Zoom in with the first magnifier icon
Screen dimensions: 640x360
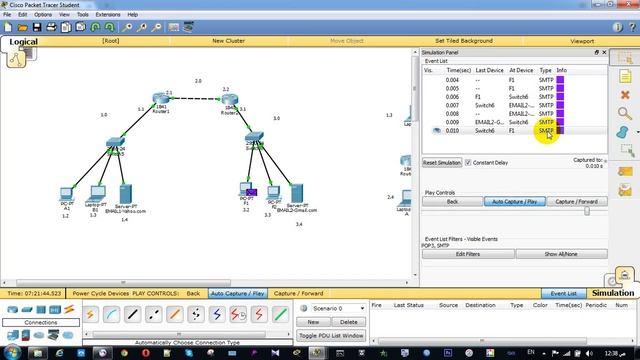(x=127, y=27)
